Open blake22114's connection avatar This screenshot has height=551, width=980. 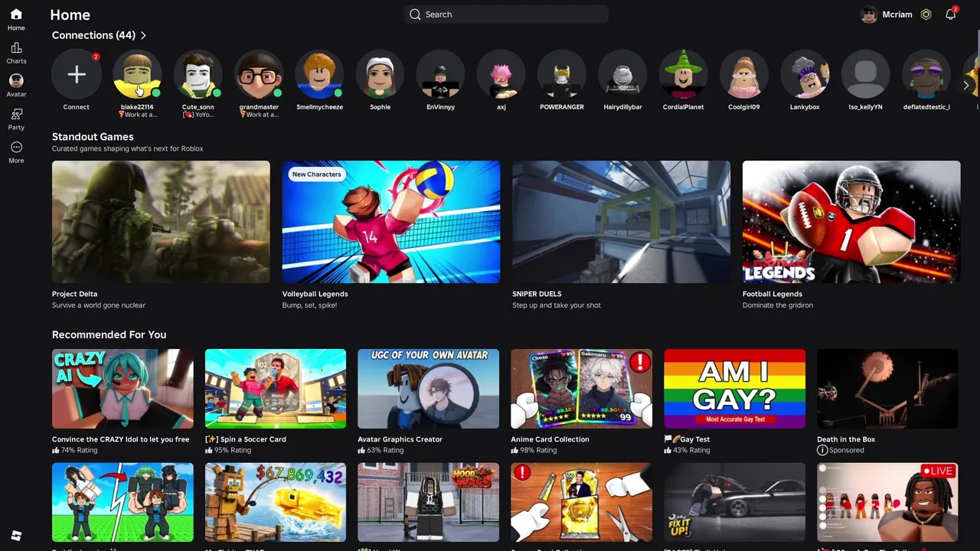137,74
